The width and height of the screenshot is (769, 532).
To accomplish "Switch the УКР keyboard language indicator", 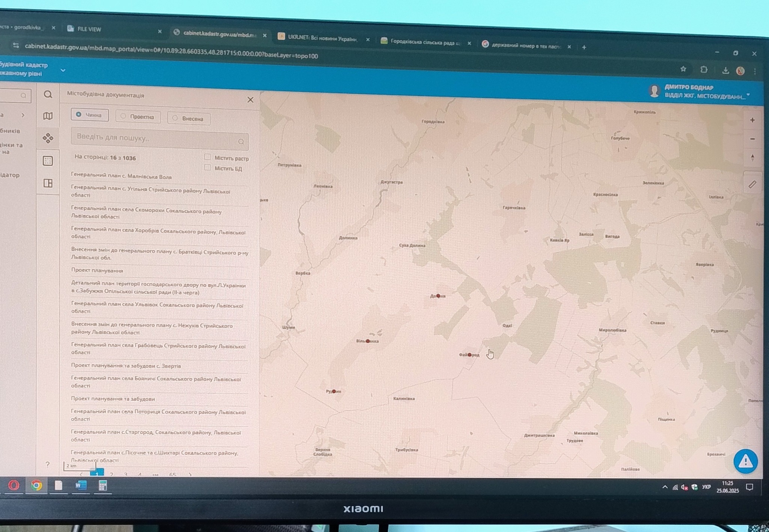I will [706, 487].
